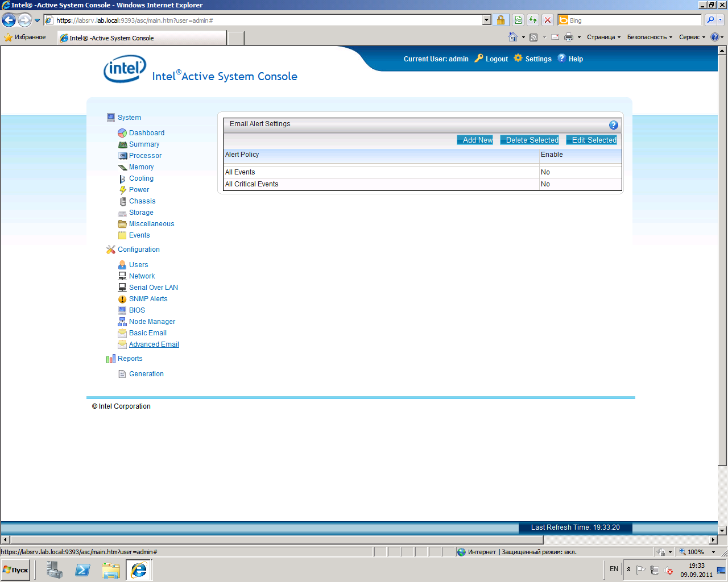Click the Power lightning bolt icon

click(122, 190)
